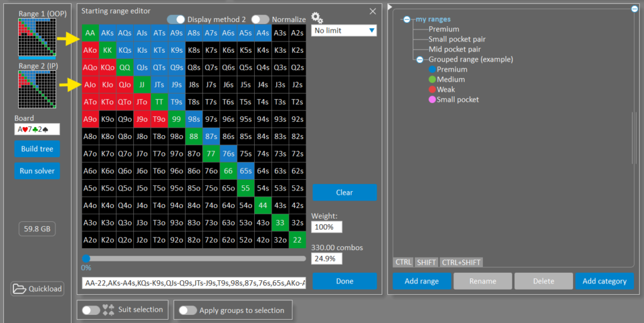Select the AA hand cell
The image size is (644, 323).
tap(90, 33)
